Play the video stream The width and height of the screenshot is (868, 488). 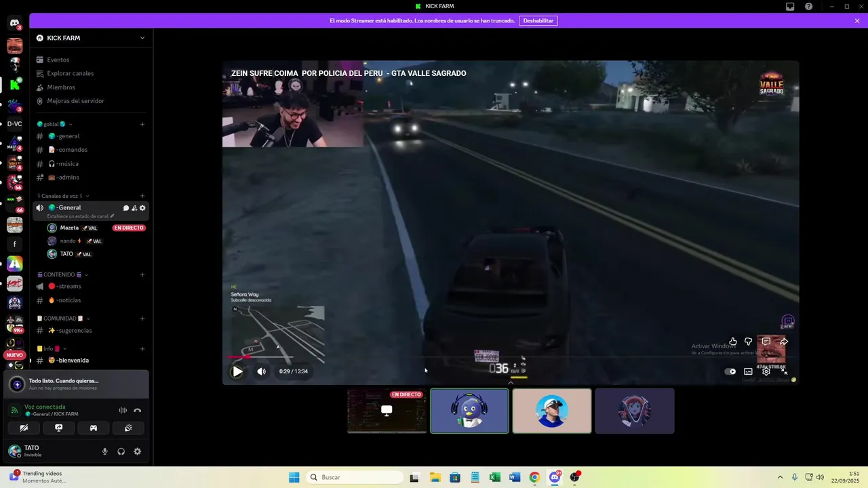coord(237,371)
